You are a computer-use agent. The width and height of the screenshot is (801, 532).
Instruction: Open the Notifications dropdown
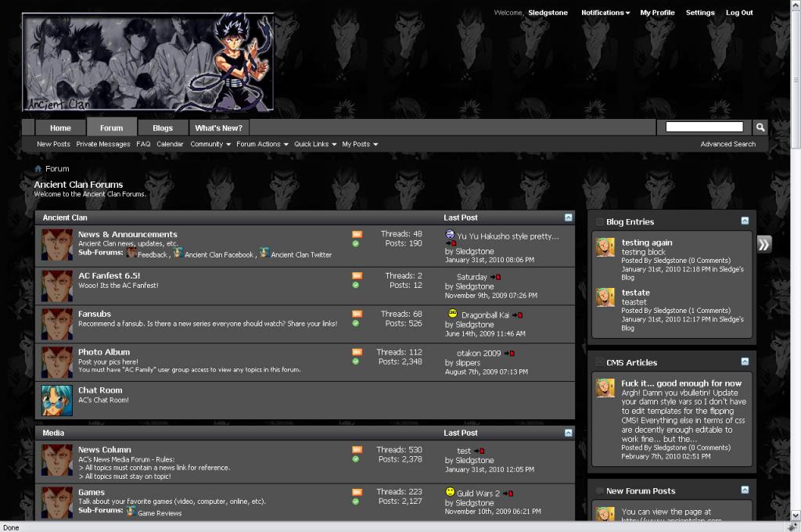coord(605,13)
